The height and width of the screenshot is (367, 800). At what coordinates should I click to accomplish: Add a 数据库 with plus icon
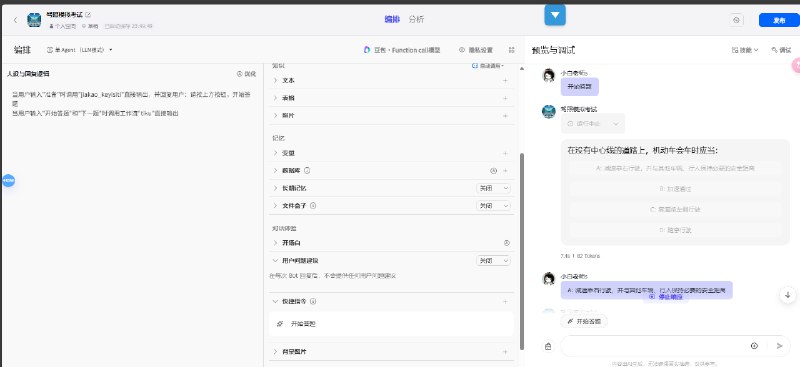(x=505, y=171)
